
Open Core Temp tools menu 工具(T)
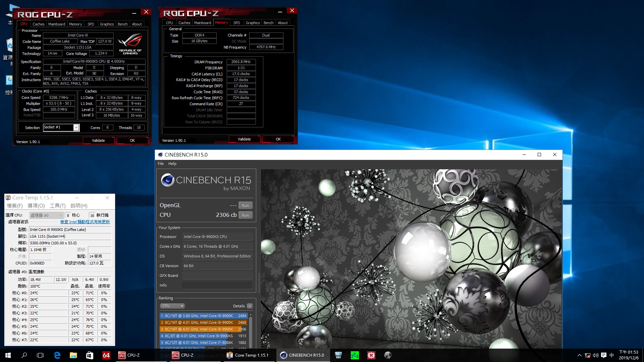pyautogui.click(x=57, y=206)
